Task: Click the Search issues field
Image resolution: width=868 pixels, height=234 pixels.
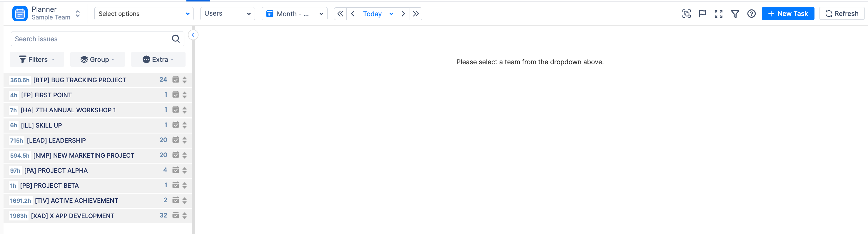Action: click(91, 39)
